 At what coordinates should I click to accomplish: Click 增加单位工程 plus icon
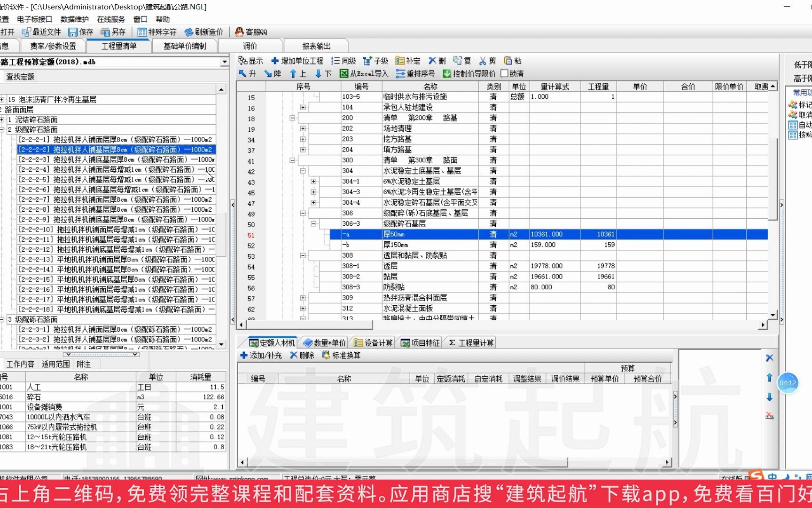pos(275,61)
